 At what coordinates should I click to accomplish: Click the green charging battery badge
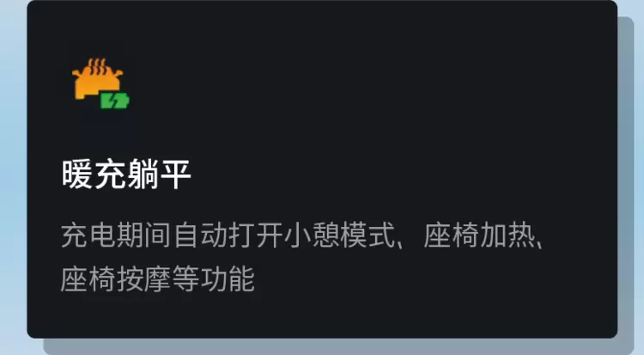(115, 101)
